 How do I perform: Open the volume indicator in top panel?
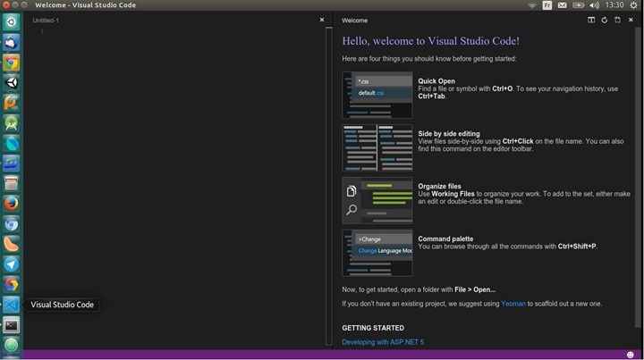click(x=594, y=5)
